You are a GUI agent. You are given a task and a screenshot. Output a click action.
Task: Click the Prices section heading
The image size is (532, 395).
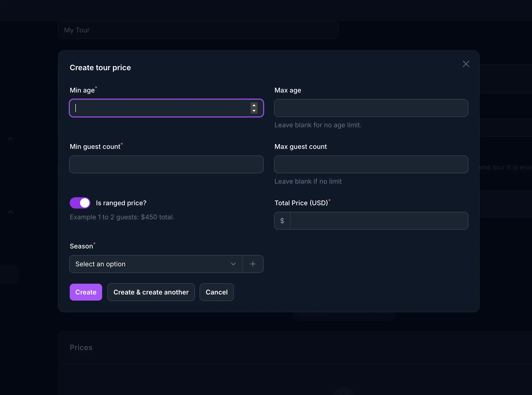tap(81, 347)
